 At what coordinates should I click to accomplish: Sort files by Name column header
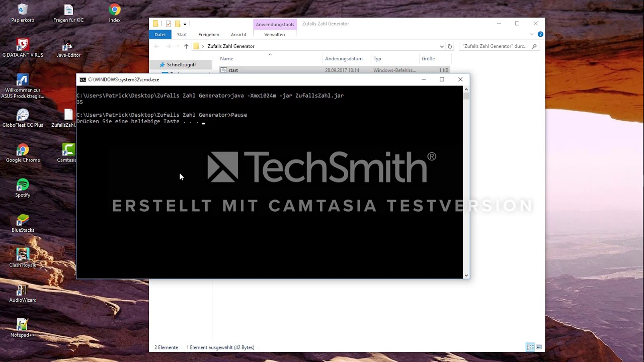click(270, 59)
